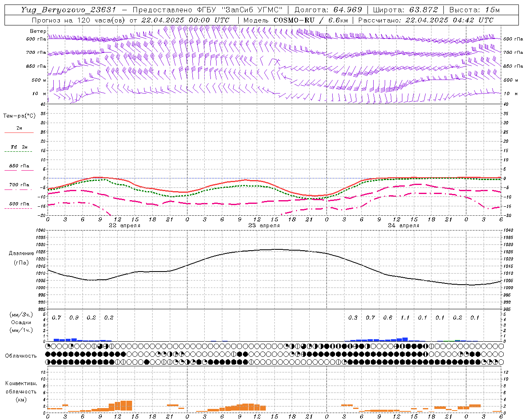Screen dimensions: 525x420
Task: Click the 500 м wind level label on left
Action: [39, 80]
